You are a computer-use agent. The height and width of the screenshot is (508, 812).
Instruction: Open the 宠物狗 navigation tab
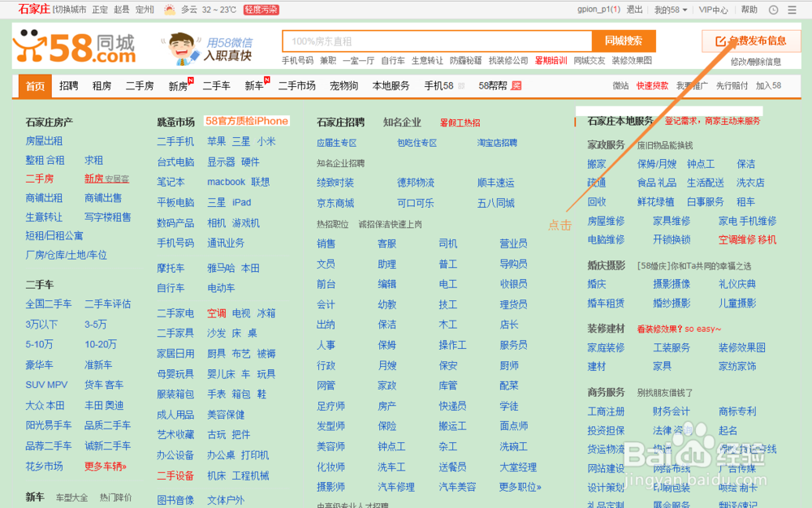[343, 86]
